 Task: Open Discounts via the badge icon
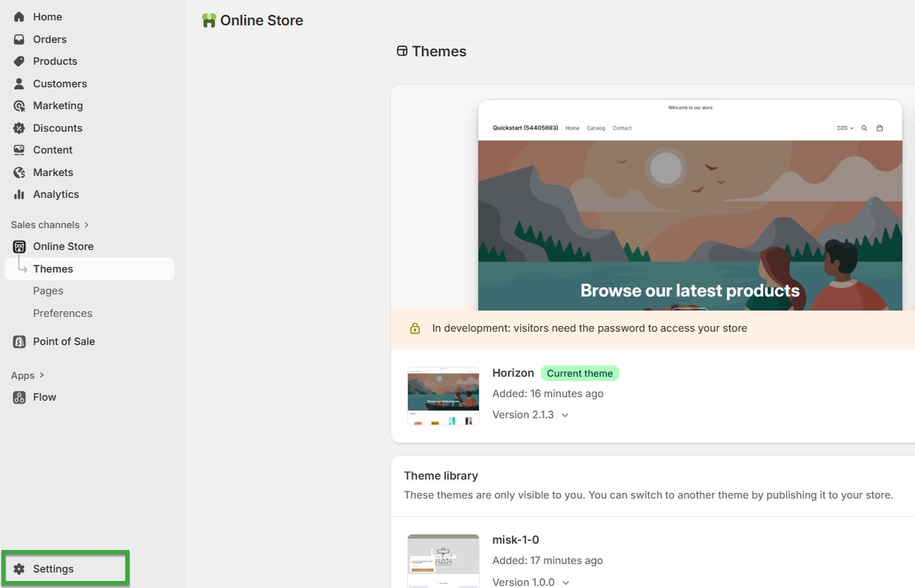pyautogui.click(x=19, y=128)
